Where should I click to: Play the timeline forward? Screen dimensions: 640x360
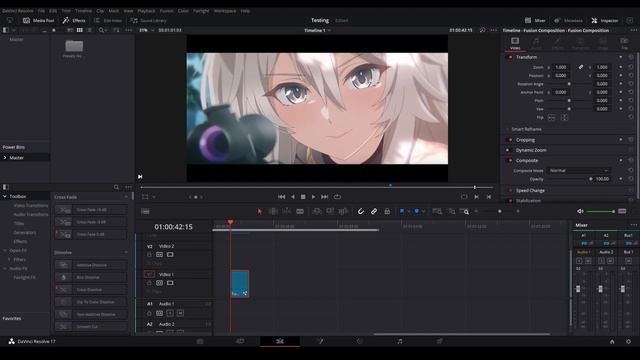[313, 197]
